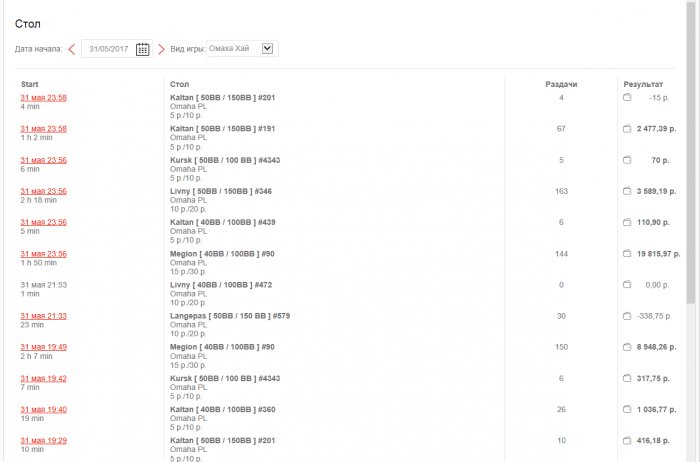700x462 pixels.
Task: Click the vertical scrollbar thumb
Action: click(x=691, y=152)
